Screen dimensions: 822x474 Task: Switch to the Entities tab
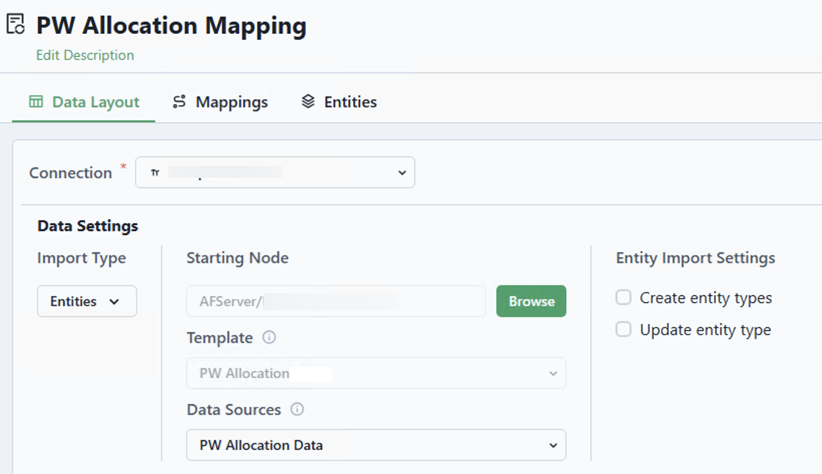coord(339,102)
